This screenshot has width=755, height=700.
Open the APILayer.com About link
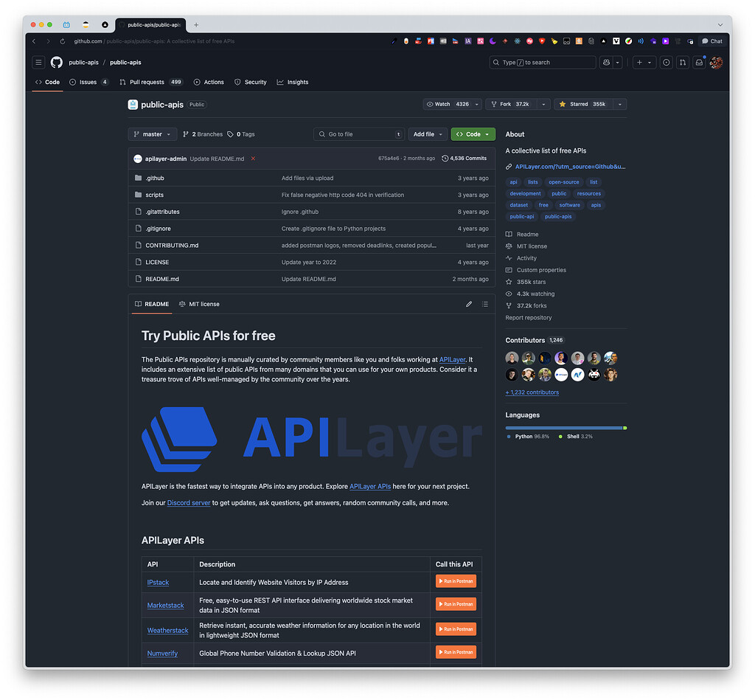570,167
